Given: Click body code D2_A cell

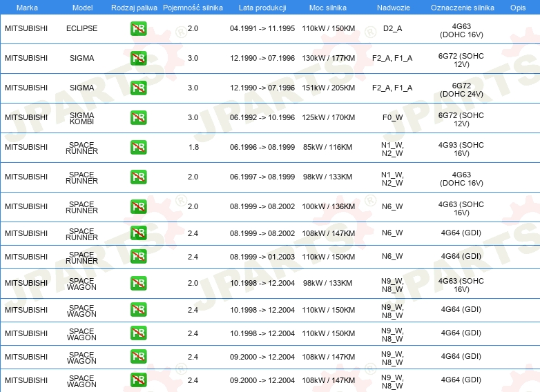Looking at the screenshot, I should point(392,29).
